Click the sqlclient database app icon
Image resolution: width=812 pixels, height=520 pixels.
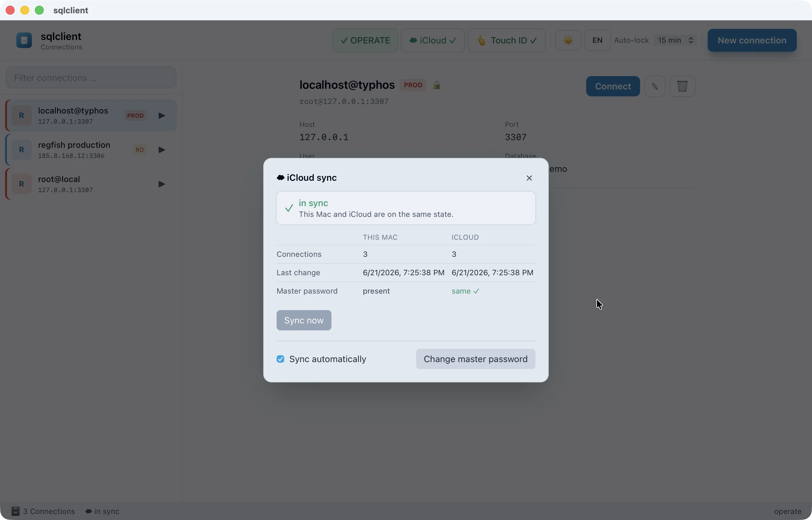click(24, 40)
